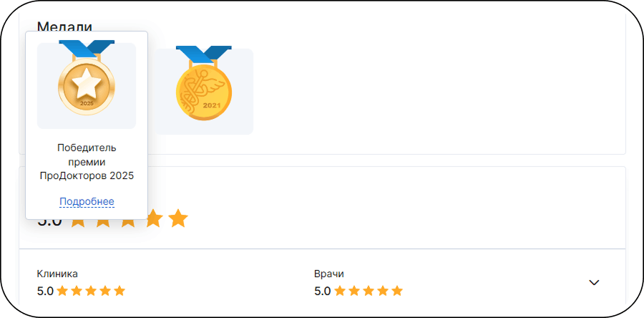Click the 2025 gold star medal
This screenshot has height=318, width=644.
tap(87, 85)
